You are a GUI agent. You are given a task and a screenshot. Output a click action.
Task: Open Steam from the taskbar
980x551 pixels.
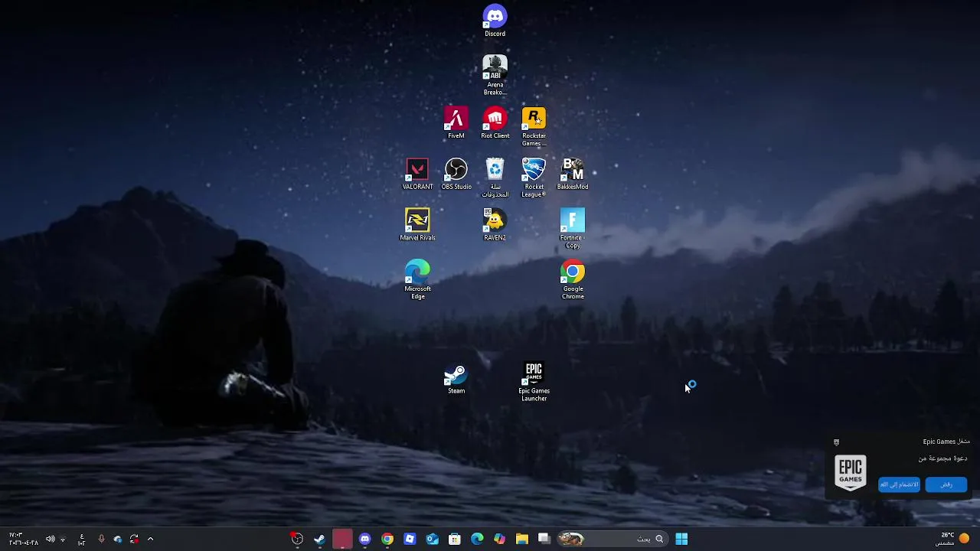coord(319,539)
